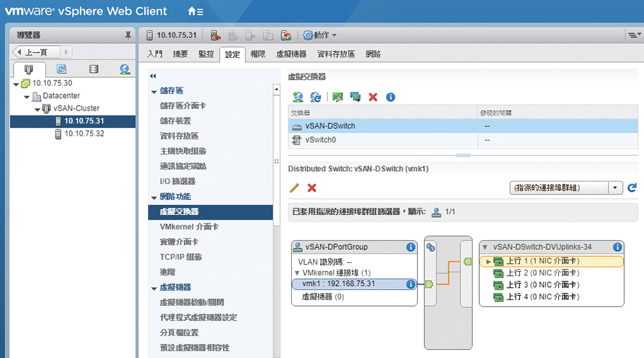Image resolution: width=644 pixels, height=358 pixels.
Task: Click the red X remove icon below switch title
Action: (x=312, y=188)
